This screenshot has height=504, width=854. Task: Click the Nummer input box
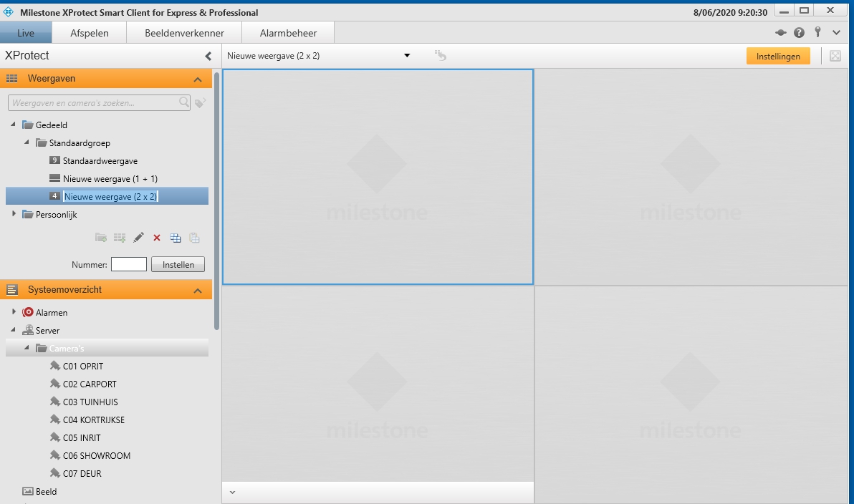[128, 264]
